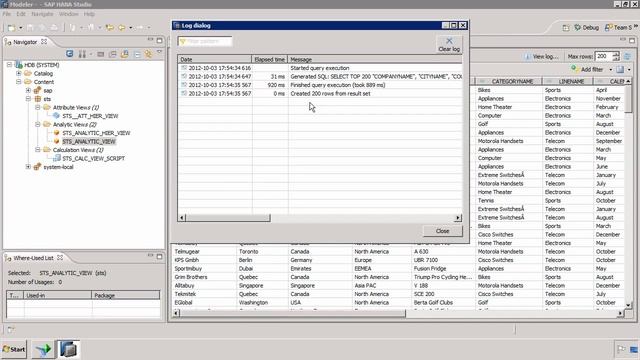Collapse Analytic Views folder
Screen dimensions: 640x360
pos(38,124)
